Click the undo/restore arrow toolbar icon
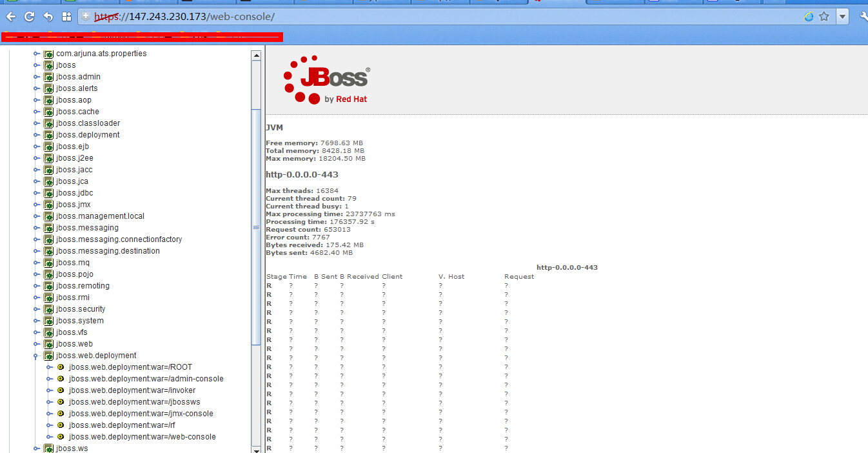 (x=48, y=17)
